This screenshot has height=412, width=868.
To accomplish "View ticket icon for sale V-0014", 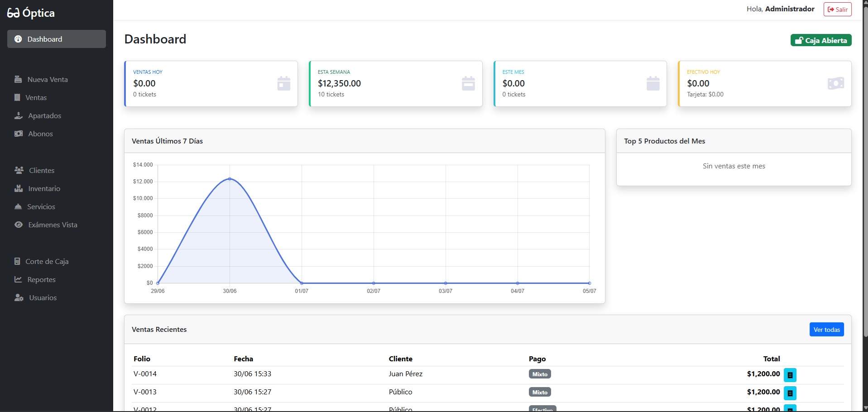I will 790,375.
